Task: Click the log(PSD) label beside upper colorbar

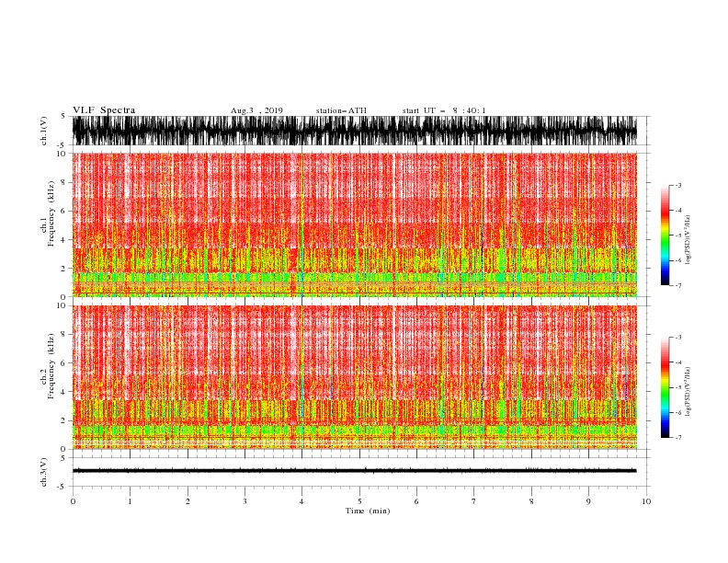Action: pyautogui.click(x=688, y=240)
